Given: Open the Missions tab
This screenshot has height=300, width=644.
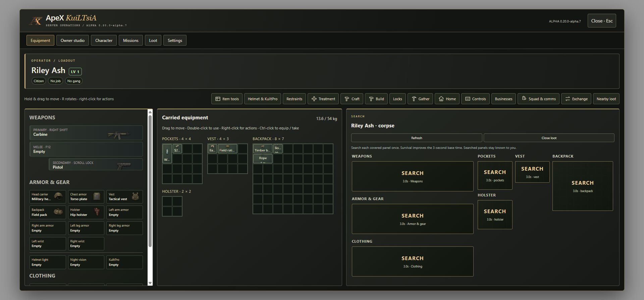Looking at the screenshot, I should click(x=130, y=41).
